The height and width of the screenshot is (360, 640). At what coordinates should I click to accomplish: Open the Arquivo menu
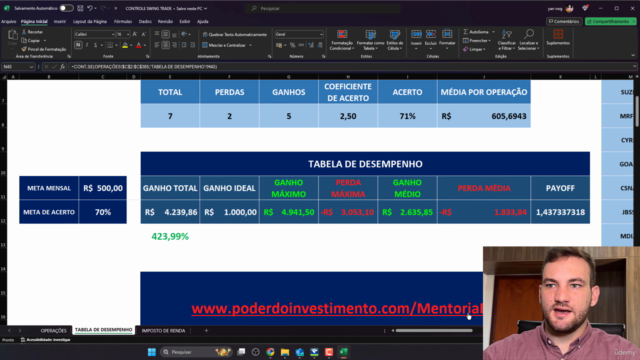[x=9, y=21]
